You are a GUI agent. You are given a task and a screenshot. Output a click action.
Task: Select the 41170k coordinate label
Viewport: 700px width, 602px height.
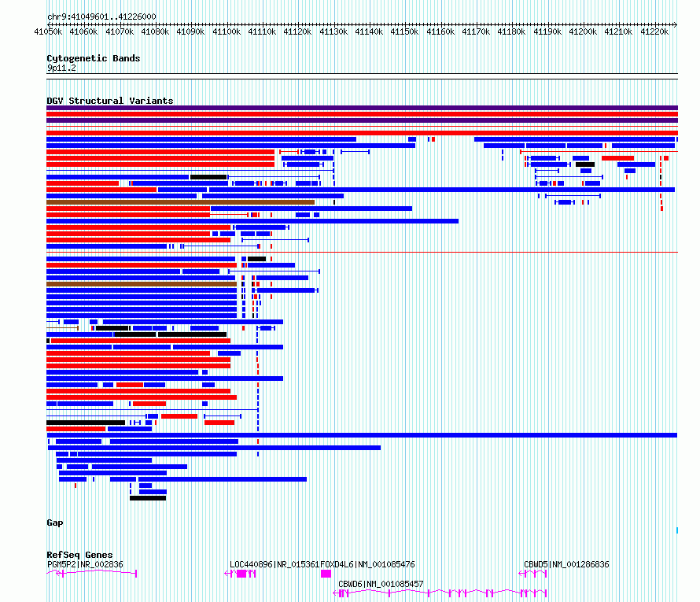476,31
